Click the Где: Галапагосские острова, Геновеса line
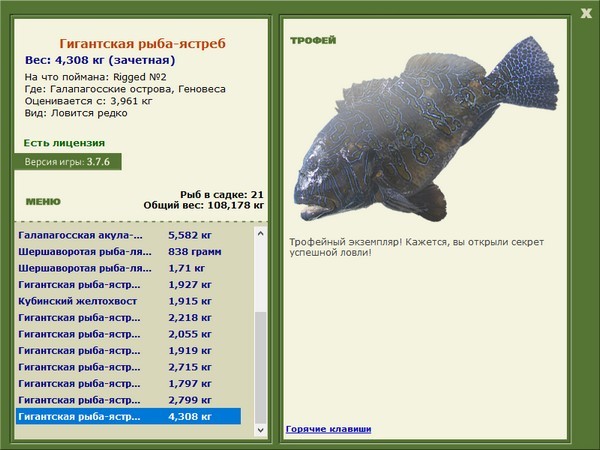This screenshot has height=450, width=600. coord(125,89)
